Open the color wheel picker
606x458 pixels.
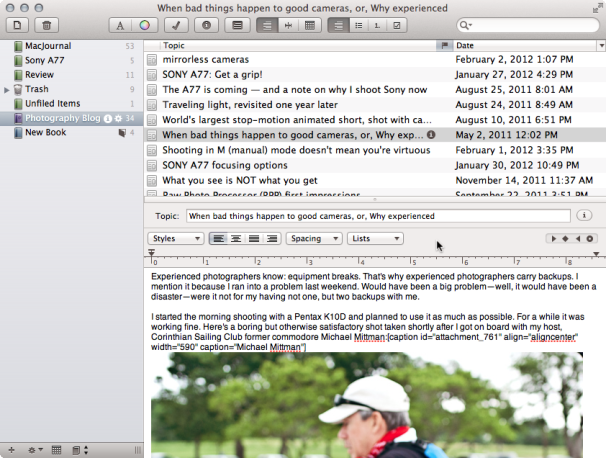pos(145,26)
